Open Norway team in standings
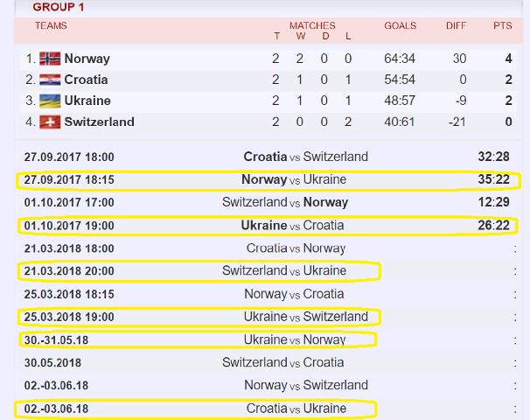The height and width of the screenshot is (420, 530). coord(87,59)
